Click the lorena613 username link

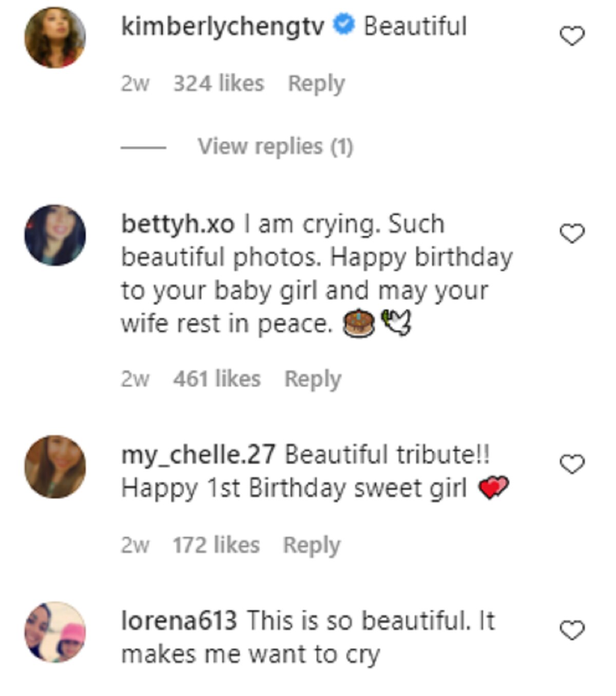[x=179, y=621]
